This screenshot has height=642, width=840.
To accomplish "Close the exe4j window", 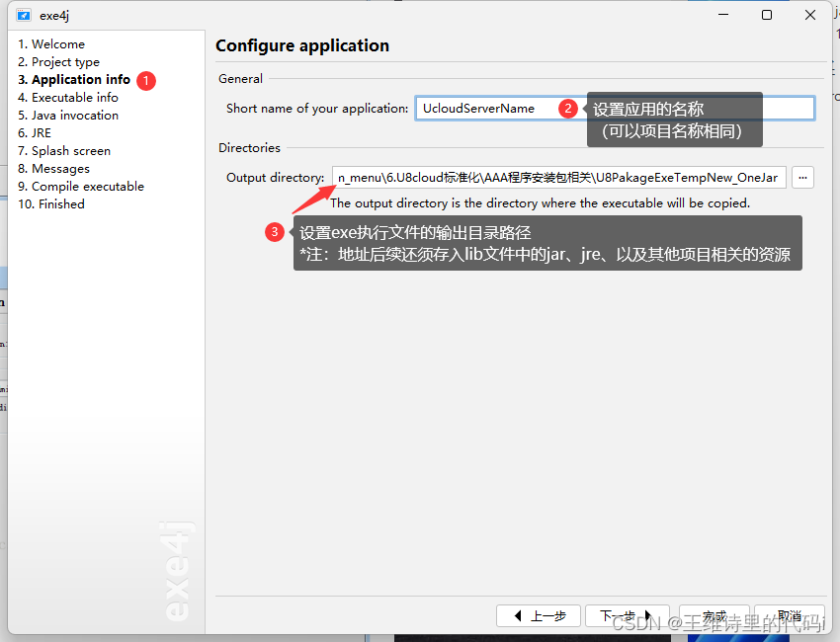I will tap(810, 15).
